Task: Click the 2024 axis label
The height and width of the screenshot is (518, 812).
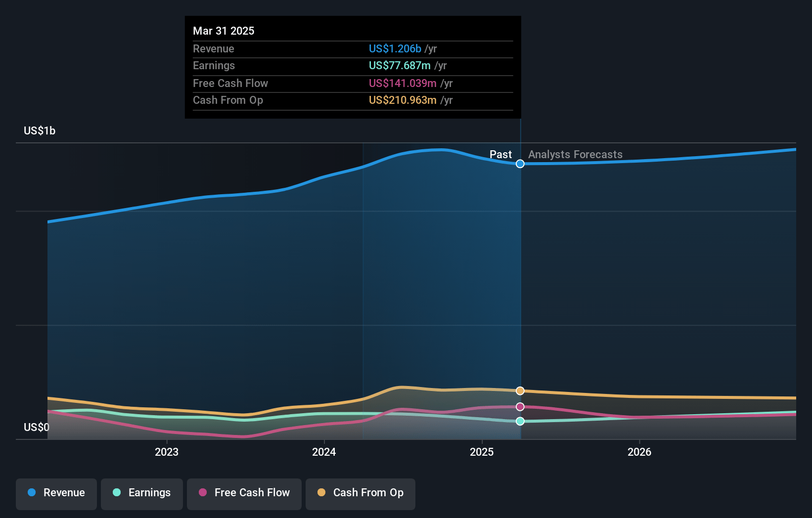Action: pos(324,452)
